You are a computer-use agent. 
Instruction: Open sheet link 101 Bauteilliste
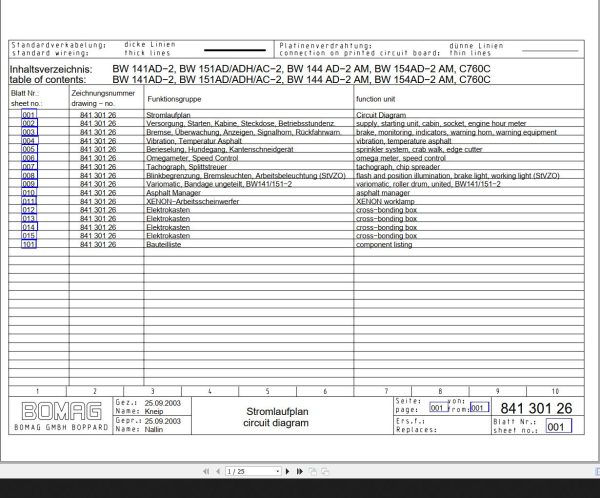(29, 244)
